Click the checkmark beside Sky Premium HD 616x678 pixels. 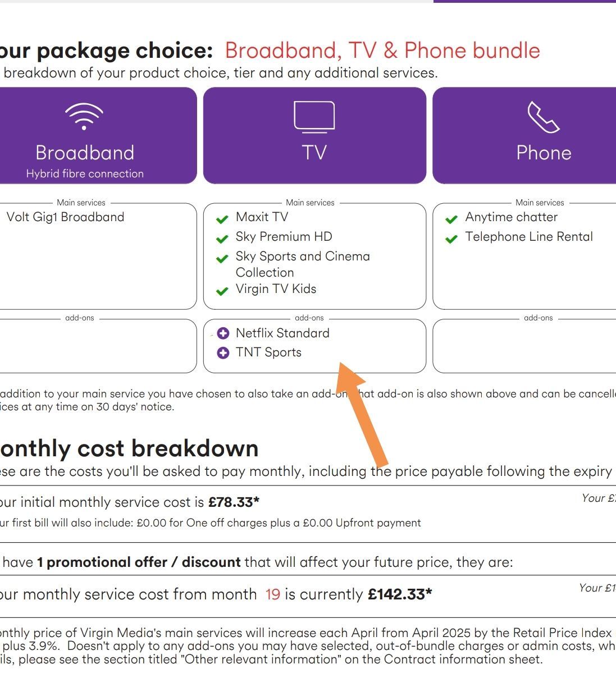coord(222,239)
